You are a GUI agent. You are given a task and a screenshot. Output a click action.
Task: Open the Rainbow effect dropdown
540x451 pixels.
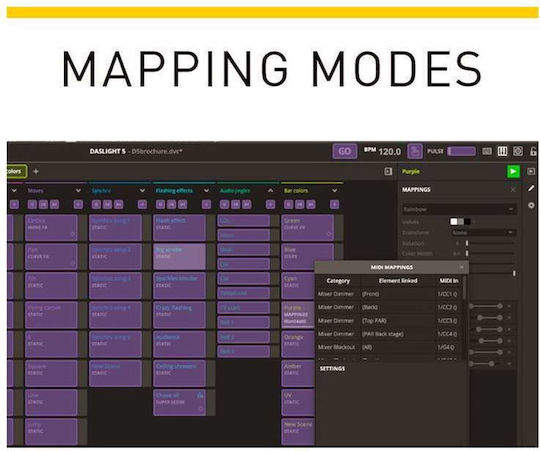[x=459, y=209]
